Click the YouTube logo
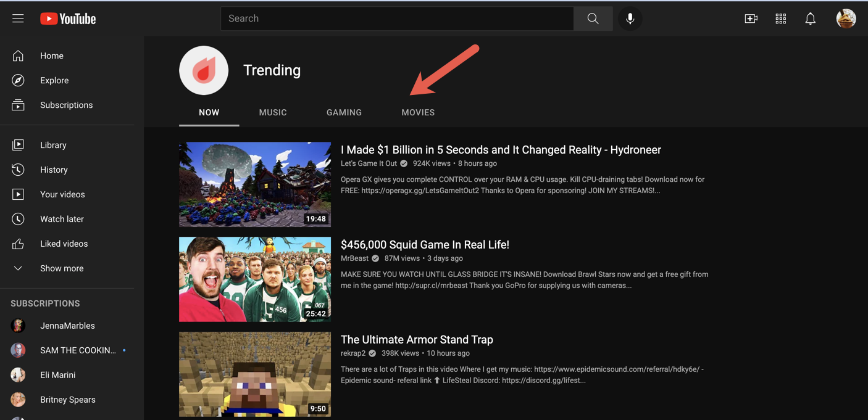Viewport: 868px width, 420px height. [x=67, y=18]
